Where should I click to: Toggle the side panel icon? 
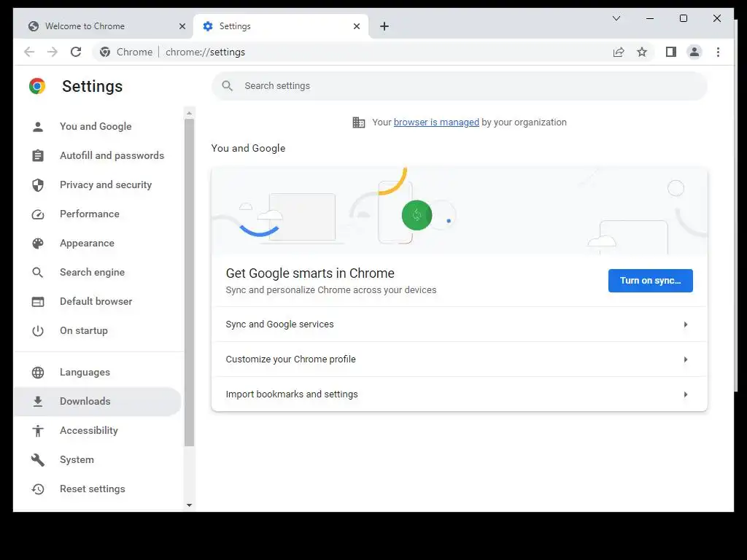coord(671,52)
